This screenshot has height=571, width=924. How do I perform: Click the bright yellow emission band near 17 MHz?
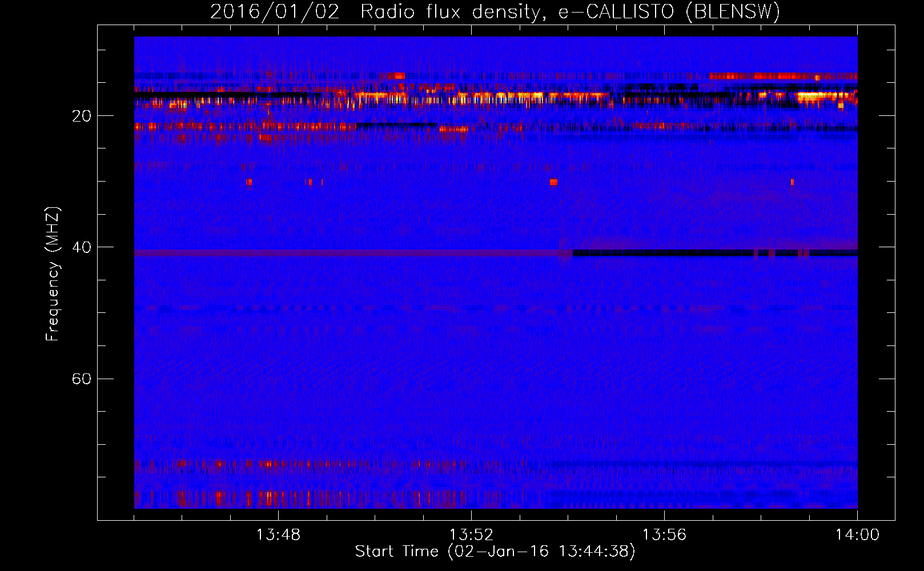pyautogui.click(x=483, y=96)
